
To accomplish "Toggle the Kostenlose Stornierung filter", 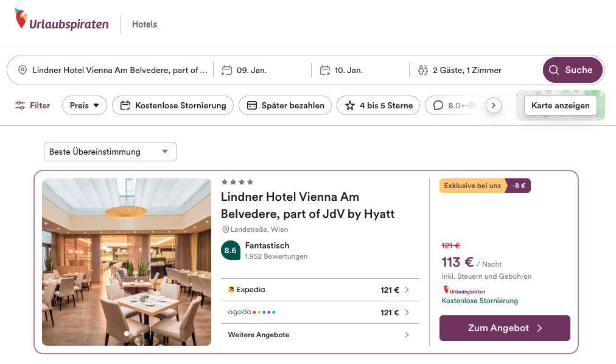I will 173,105.
